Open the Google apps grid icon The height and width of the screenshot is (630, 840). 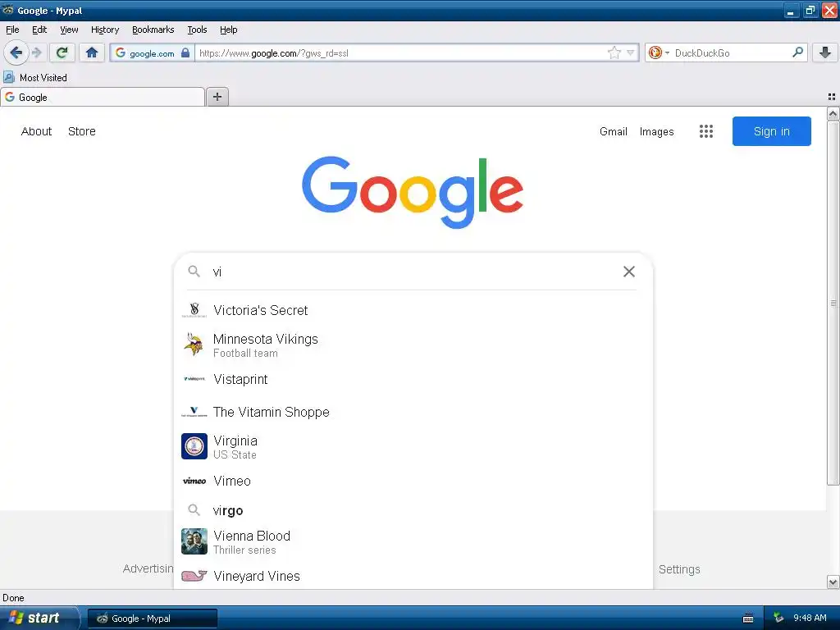coord(706,131)
